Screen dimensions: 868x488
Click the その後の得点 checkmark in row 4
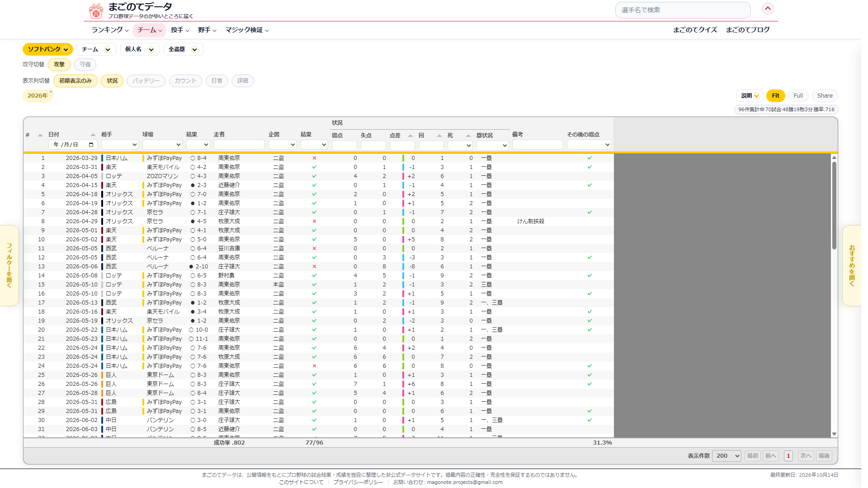(590, 185)
